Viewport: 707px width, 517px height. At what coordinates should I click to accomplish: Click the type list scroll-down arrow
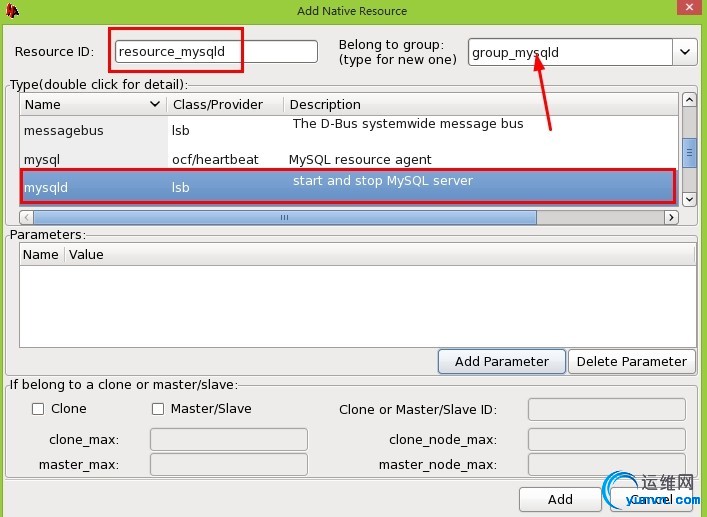[689, 199]
